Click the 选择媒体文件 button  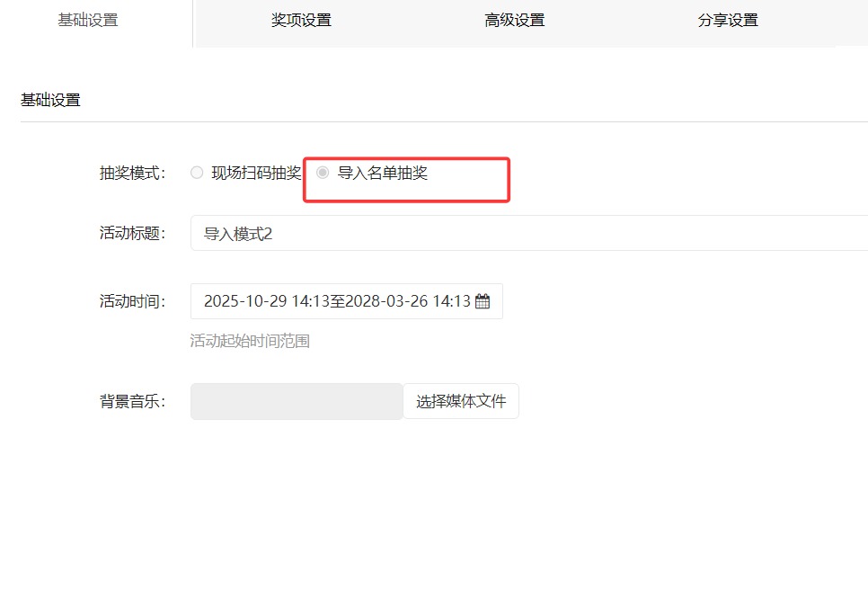460,401
